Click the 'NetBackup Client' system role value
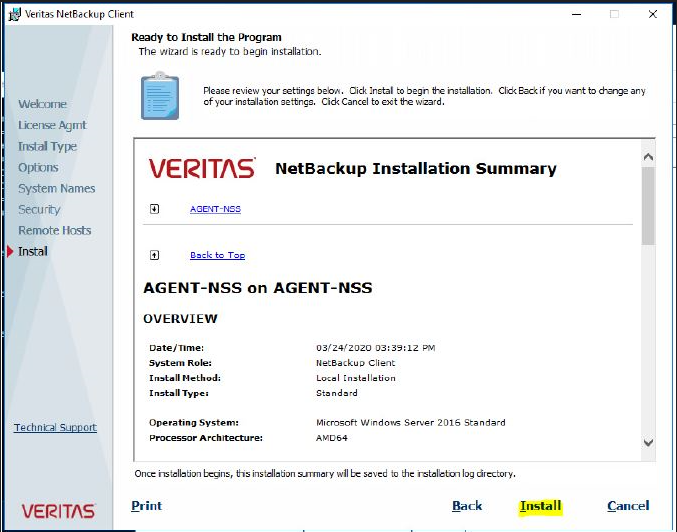Screen dimensions: 677x532 (x=355, y=363)
